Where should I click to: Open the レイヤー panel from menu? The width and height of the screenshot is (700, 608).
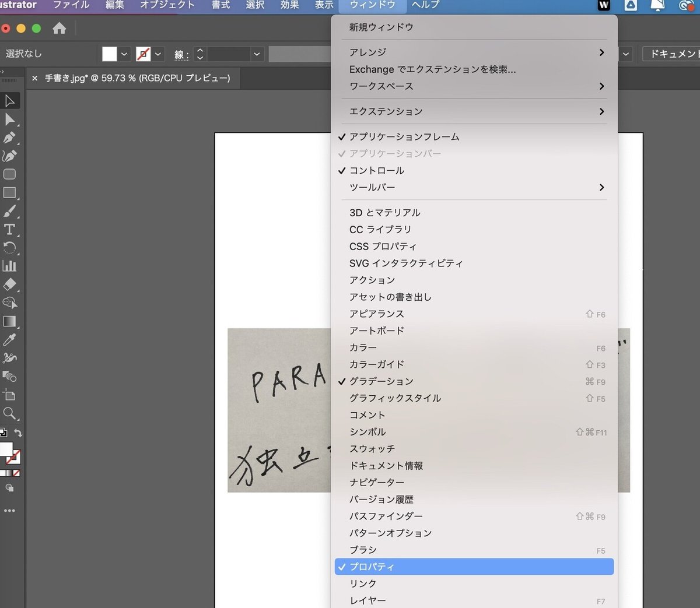(367, 600)
